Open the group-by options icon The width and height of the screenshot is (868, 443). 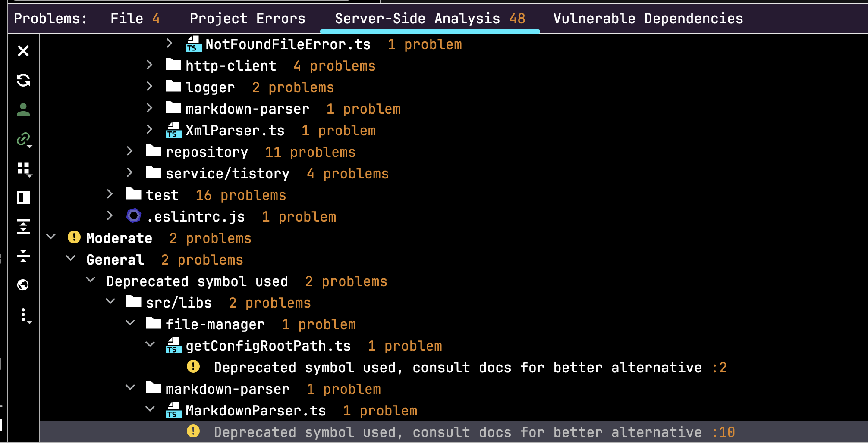(23, 169)
